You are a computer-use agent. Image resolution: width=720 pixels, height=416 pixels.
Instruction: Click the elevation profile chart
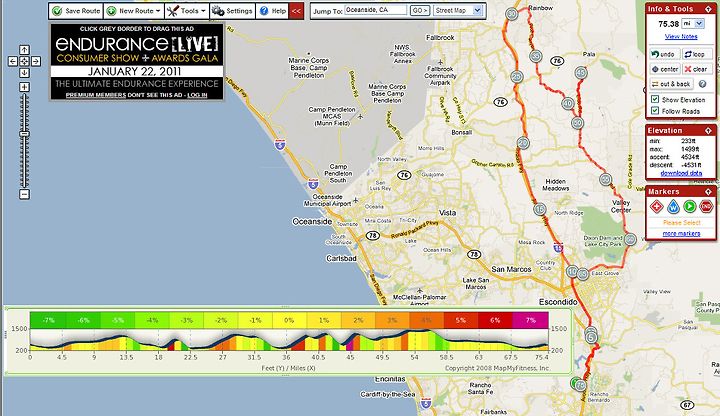(x=289, y=340)
